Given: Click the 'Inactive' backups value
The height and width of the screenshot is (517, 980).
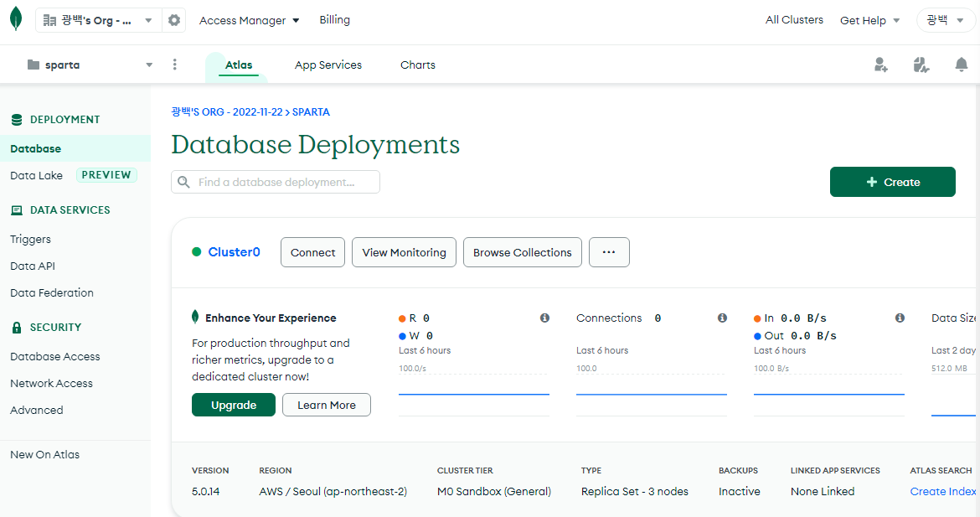Looking at the screenshot, I should coord(740,491).
